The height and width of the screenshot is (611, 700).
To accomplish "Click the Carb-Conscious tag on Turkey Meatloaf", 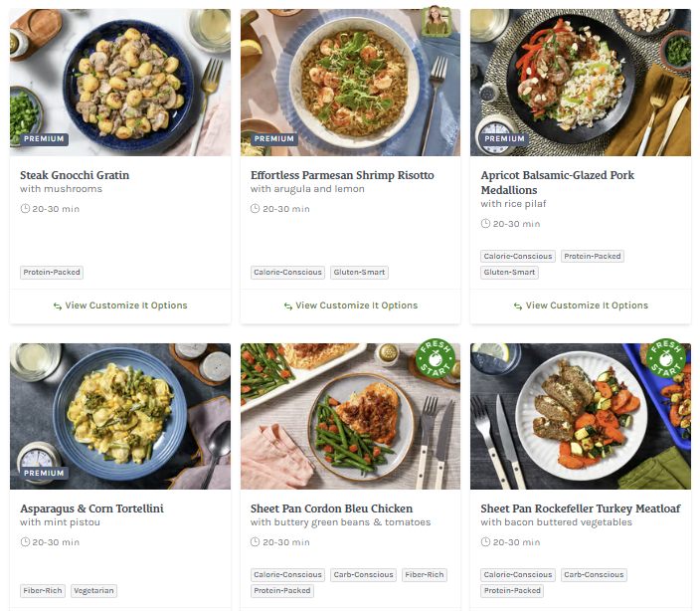I will 594,574.
